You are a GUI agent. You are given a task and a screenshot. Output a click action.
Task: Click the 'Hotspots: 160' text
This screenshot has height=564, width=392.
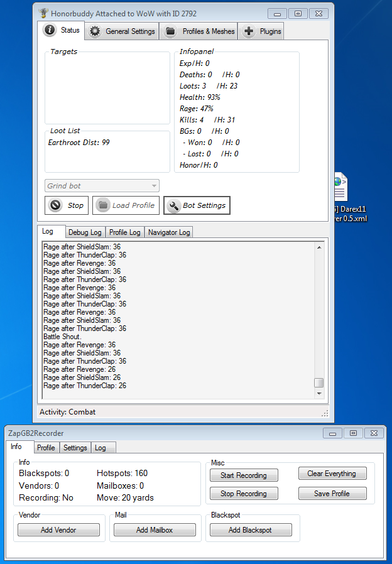point(122,474)
